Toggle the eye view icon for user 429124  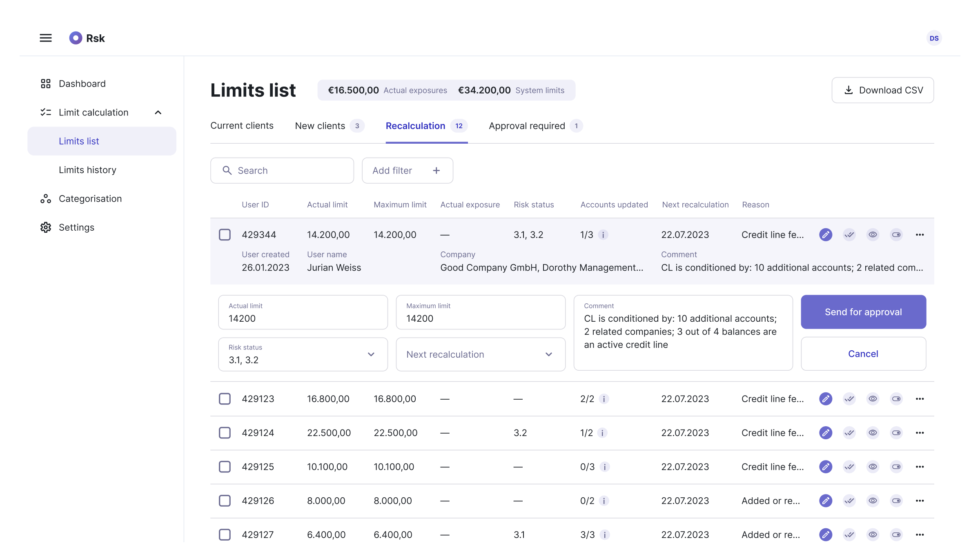(873, 433)
